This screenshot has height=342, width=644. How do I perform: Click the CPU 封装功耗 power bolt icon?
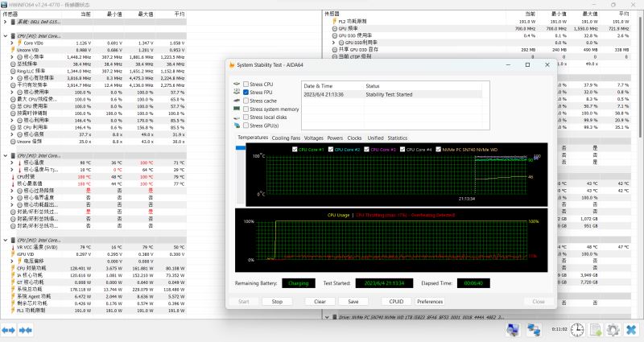point(13,268)
